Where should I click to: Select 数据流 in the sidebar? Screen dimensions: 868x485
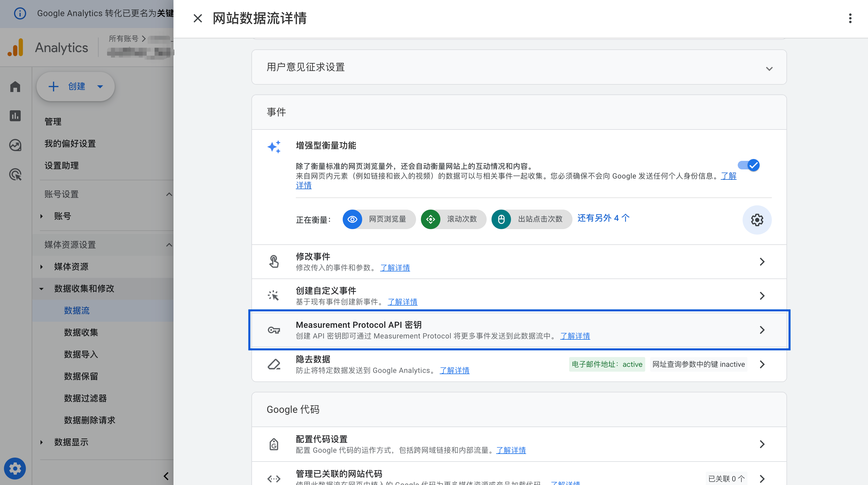pyautogui.click(x=76, y=310)
